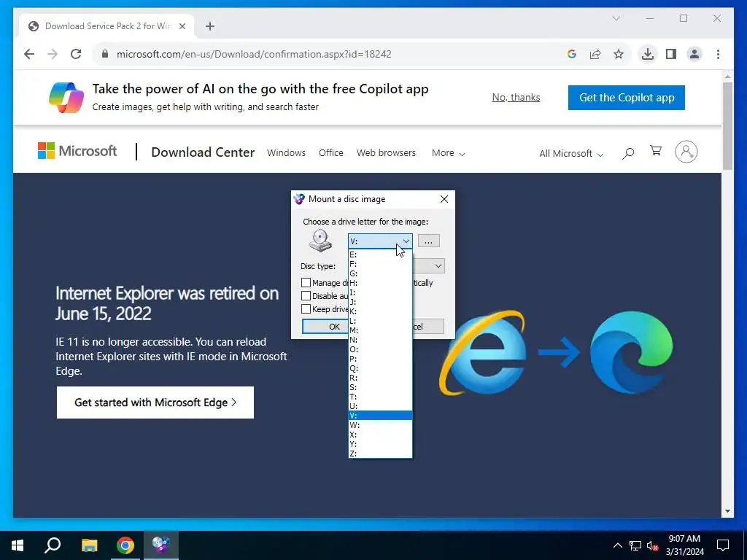Image resolution: width=747 pixels, height=560 pixels.
Task: Open the shopping cart icon
Action: coord(656,151)
